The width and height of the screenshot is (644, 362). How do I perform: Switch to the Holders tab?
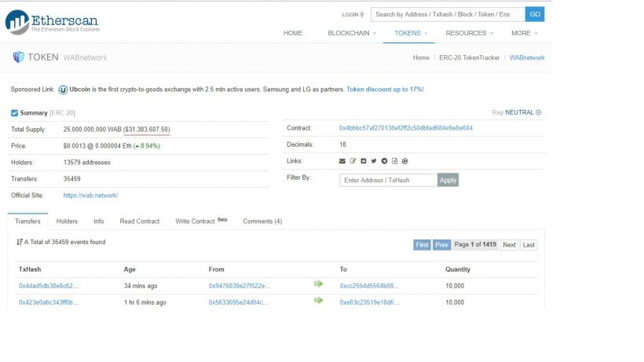coord(67,221)
